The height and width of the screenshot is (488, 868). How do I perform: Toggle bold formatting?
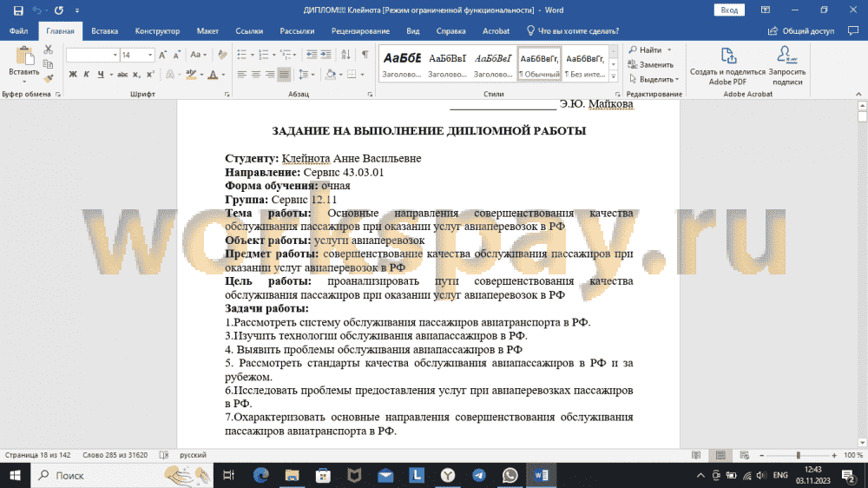(x=73, y=74)
